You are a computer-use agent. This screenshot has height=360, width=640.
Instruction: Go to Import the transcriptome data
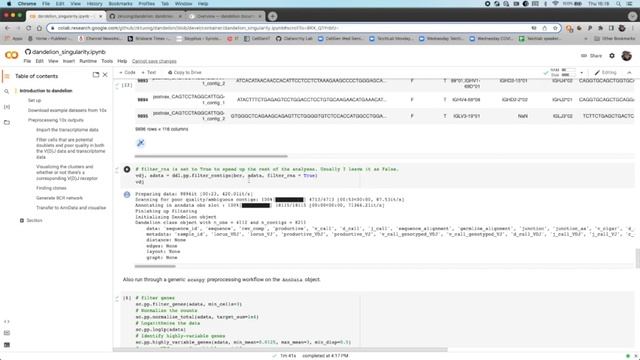pyautogui.click(x=67, y=130)
